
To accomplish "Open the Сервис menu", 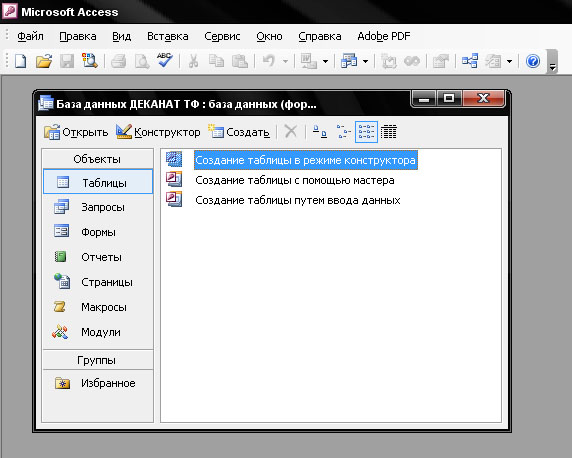I will click(x=222, y=36).
